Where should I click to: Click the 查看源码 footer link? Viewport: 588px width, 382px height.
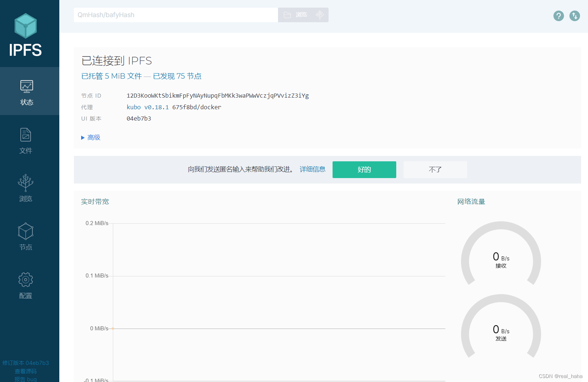[25, 371]
